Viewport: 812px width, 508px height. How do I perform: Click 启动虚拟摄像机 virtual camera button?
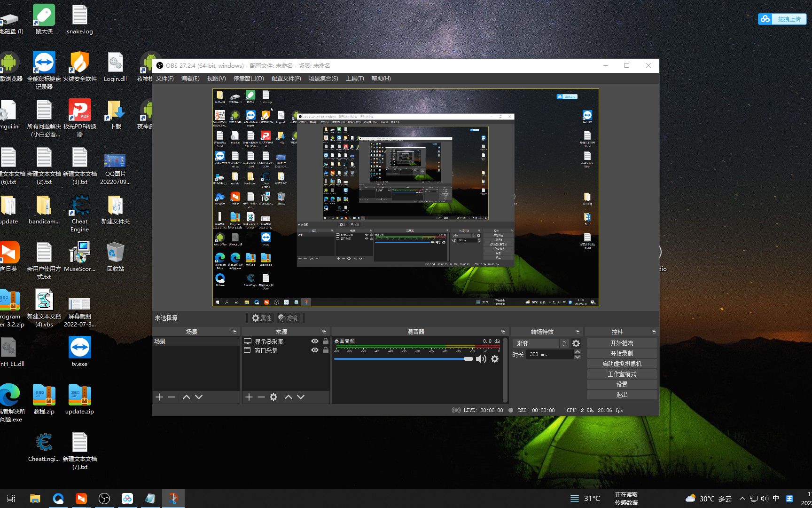click(622, 364)
